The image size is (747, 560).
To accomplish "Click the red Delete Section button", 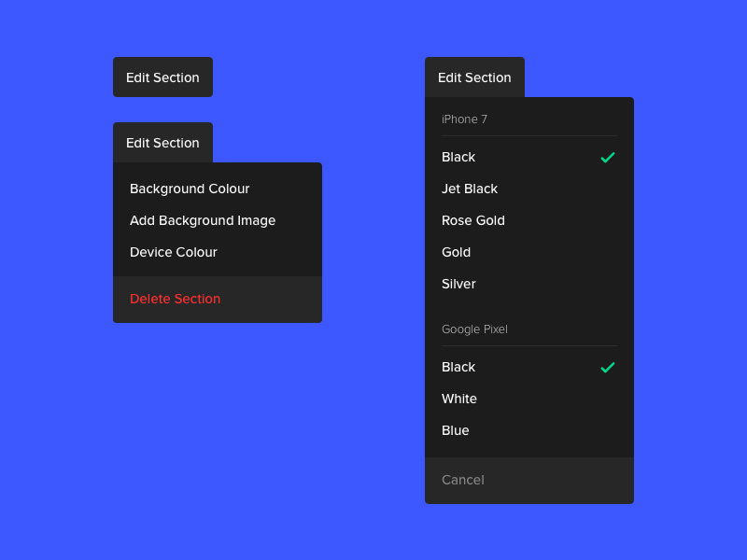I will point(176,299).
